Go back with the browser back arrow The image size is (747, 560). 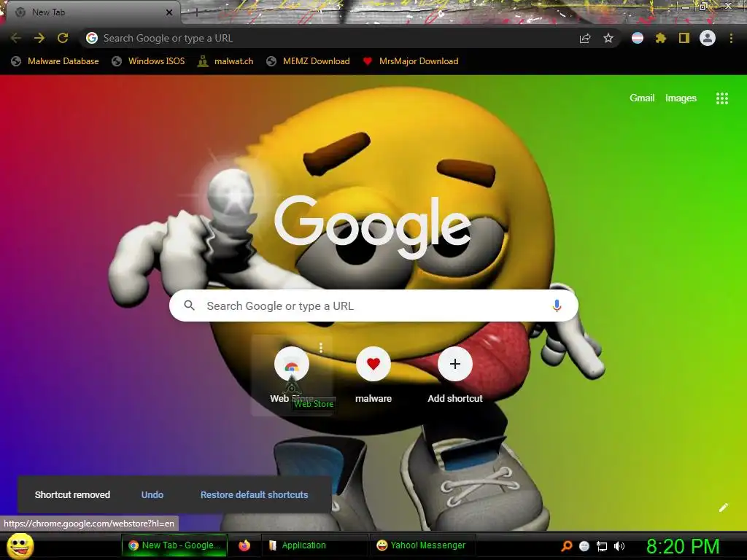(16, 38)
